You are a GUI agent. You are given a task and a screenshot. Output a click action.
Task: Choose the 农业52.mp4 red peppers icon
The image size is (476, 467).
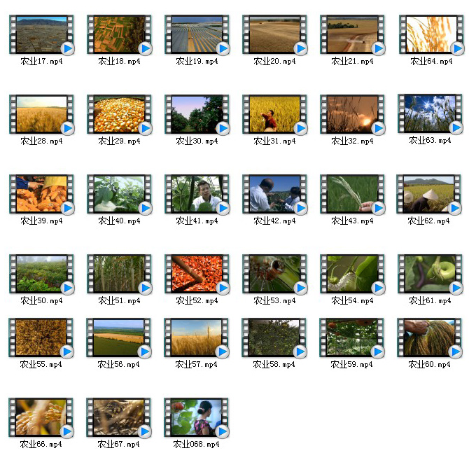197,274
